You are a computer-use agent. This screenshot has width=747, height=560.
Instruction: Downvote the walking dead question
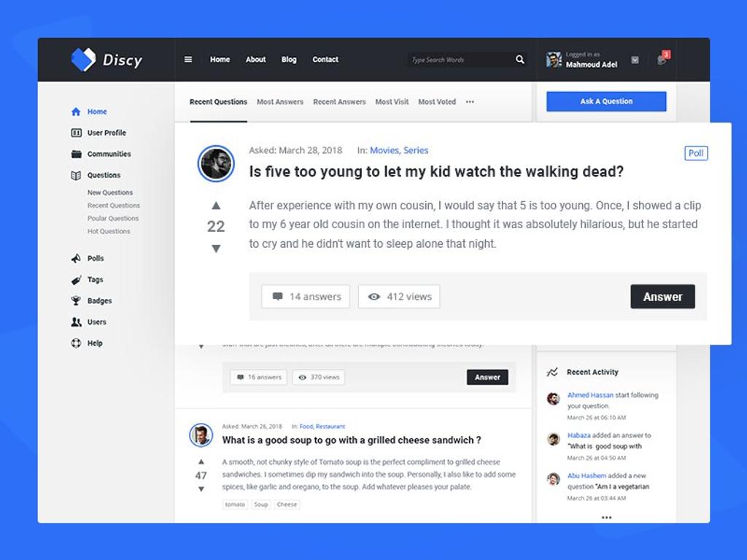pyautogui.click(x=216, y=249)
